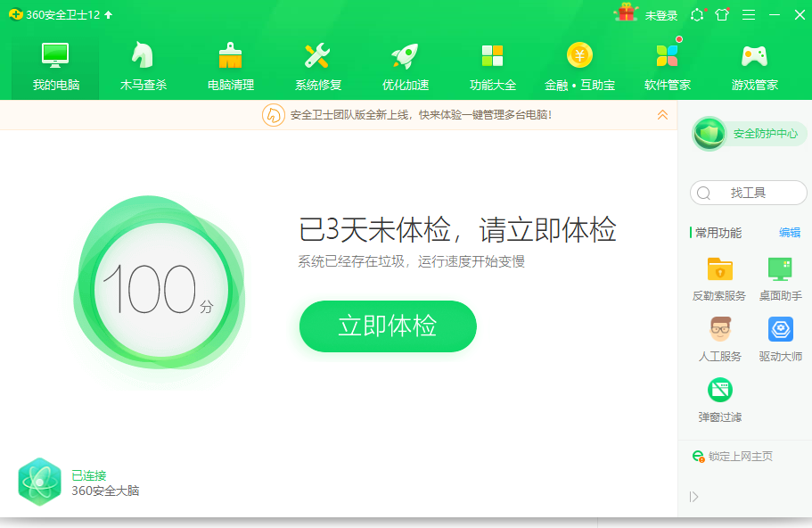Screen dimensions: 812x528
Task: Open 反勒索服务 folder icon
Action: (719, 269)
